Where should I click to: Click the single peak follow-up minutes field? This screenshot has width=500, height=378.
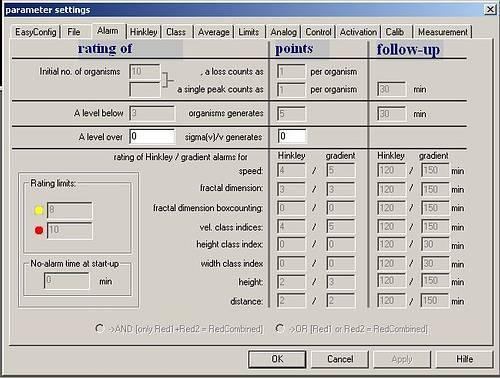click(x=392, y=89)
